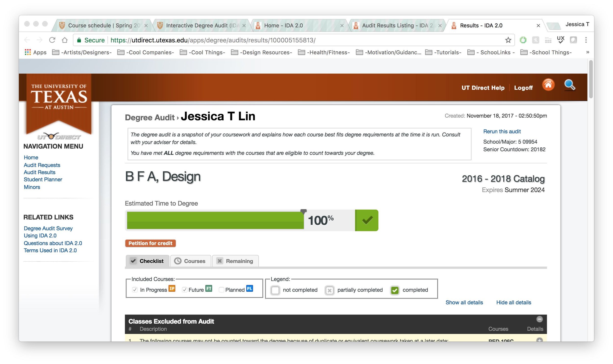
Task: Click the rightmost grey square extension icon
Action: click(x=573, y=40)
